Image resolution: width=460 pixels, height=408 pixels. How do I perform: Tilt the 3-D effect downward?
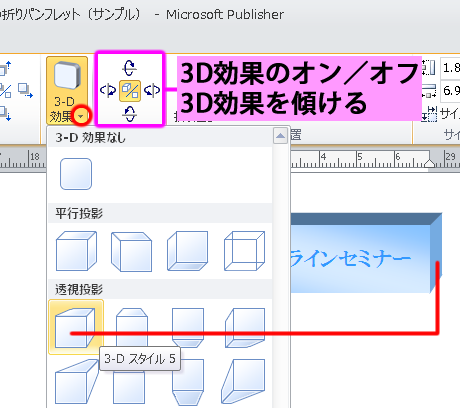[x=130, y=114]
